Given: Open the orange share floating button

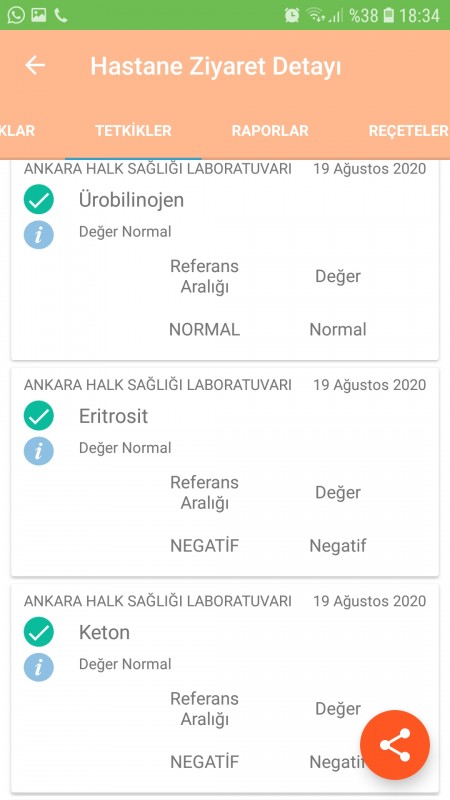Looking at the screenshot, I should pos(395,745).
